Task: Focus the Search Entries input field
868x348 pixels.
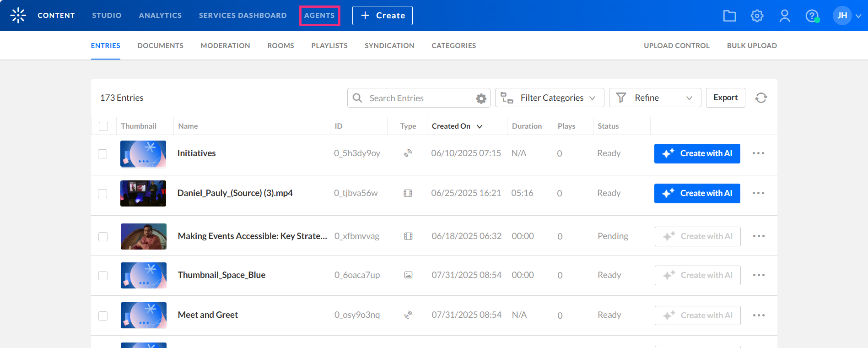Action: click(x=419, y=98)
